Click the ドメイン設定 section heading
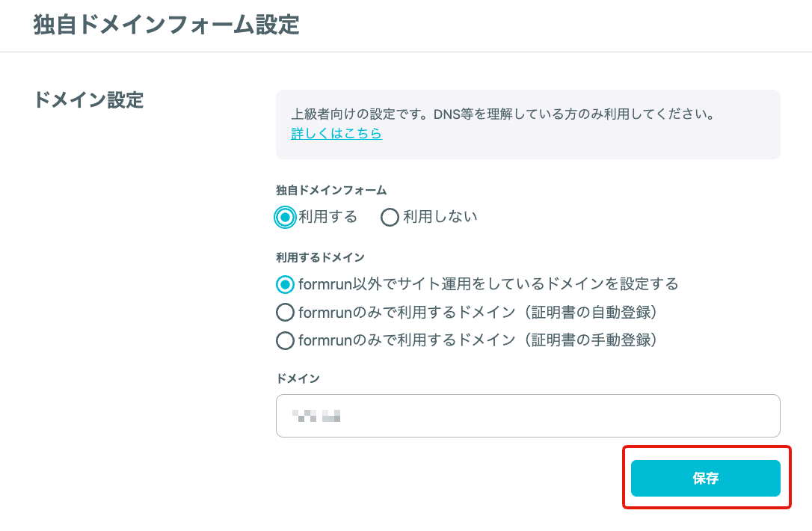 pos(88,100)
